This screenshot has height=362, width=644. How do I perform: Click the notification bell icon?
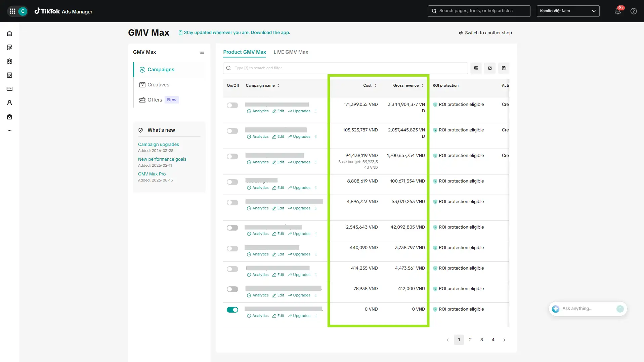[x=617, y=11]
